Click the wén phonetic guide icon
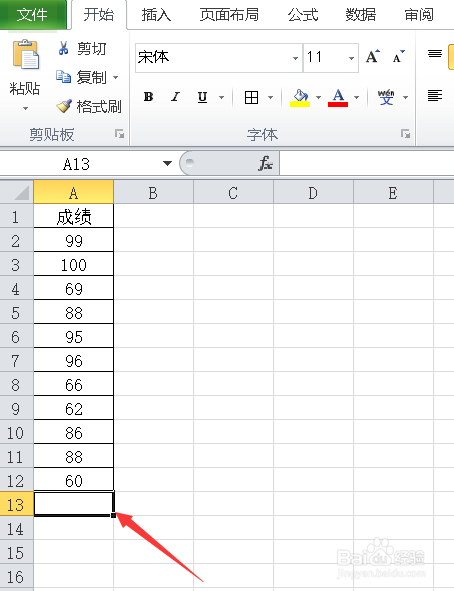Image resolution: width=454 pixels, height=591 pixels. point(386,97)
